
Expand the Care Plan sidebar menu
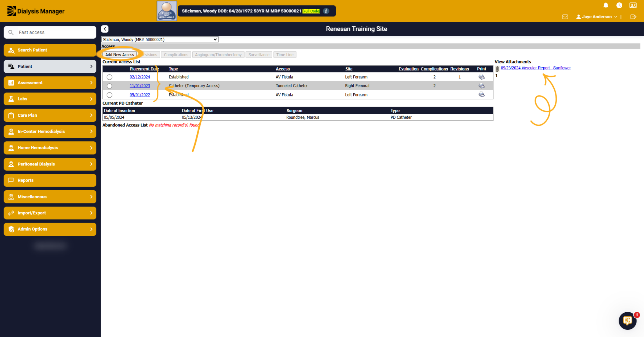[x=50, y=115]
